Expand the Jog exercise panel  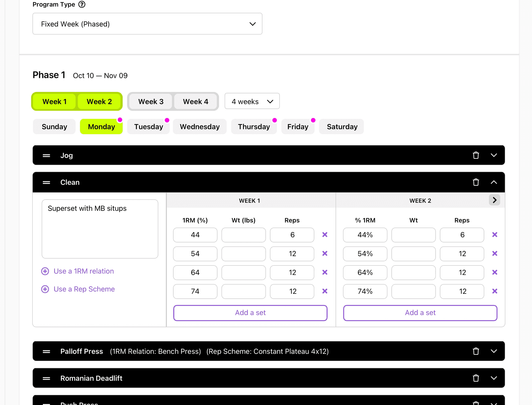[494, 155]
